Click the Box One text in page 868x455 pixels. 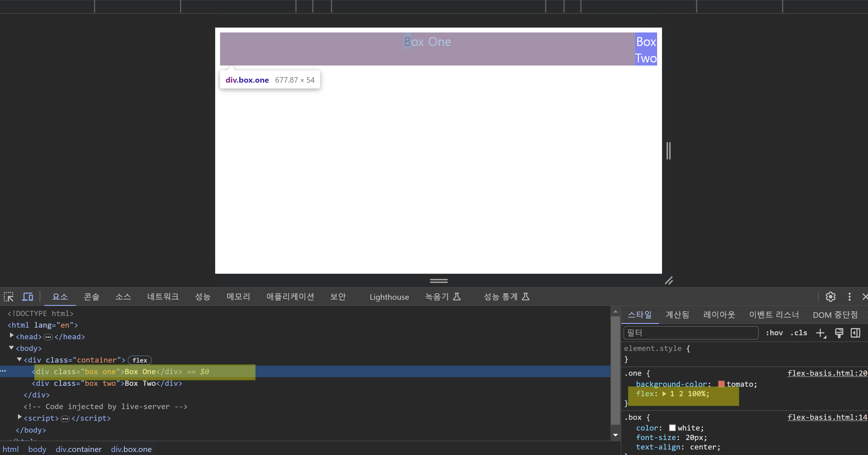click(x=427, y=41)
